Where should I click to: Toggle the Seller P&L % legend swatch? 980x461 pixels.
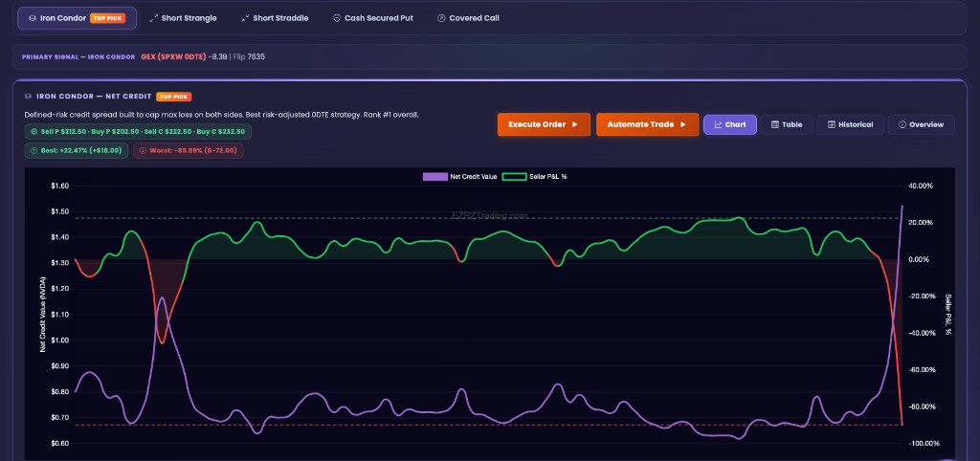[x=514, y=177]
